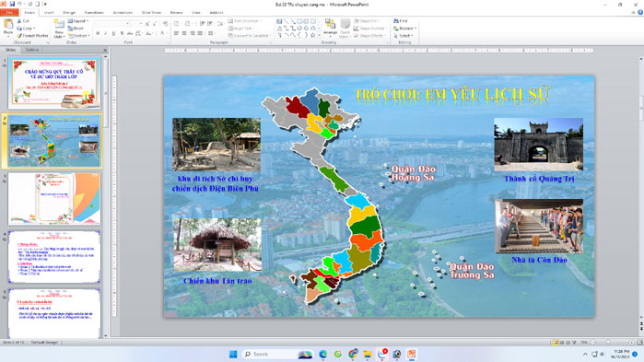
Task: Click the Undo icon in quick access toolbar
Action: pyautogui.click(x=19, y=4)
